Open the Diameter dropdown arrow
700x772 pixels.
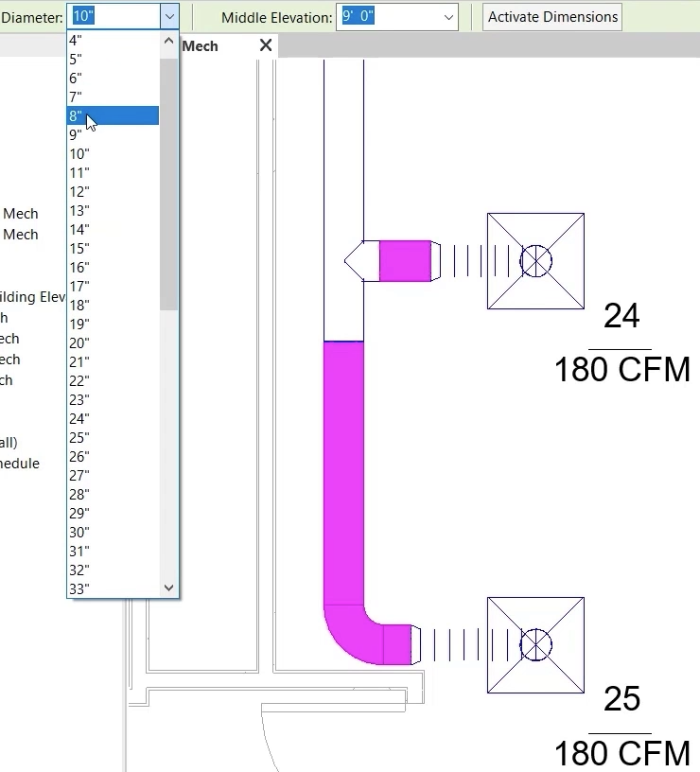169,17
